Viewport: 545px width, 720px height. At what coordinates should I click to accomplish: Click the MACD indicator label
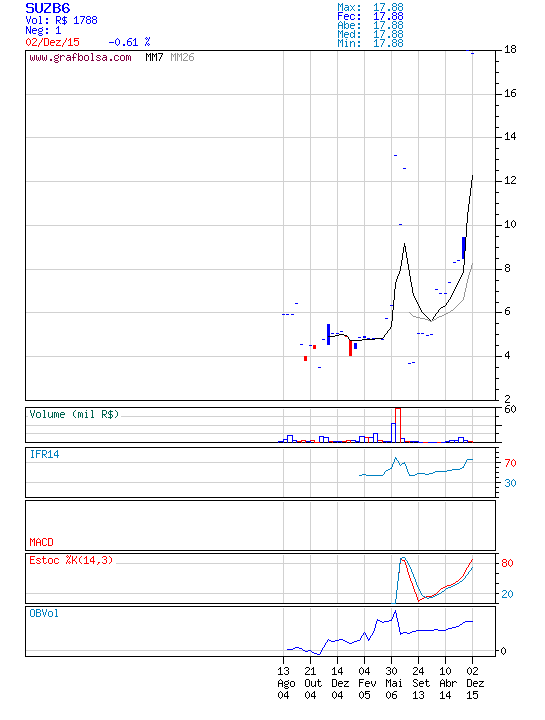(x=41, y=542)
